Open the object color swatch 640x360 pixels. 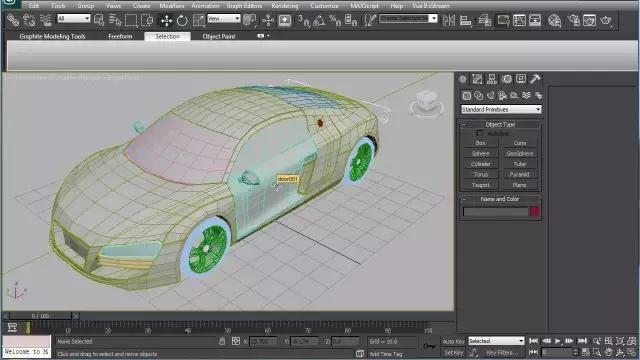click(534, 211)
